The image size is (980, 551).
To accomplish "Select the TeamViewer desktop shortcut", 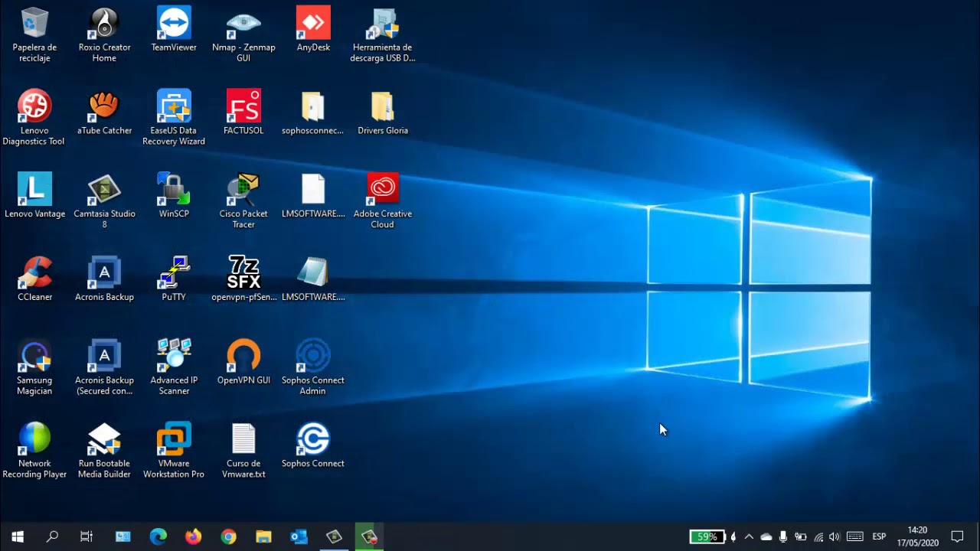I will [174, 29].
